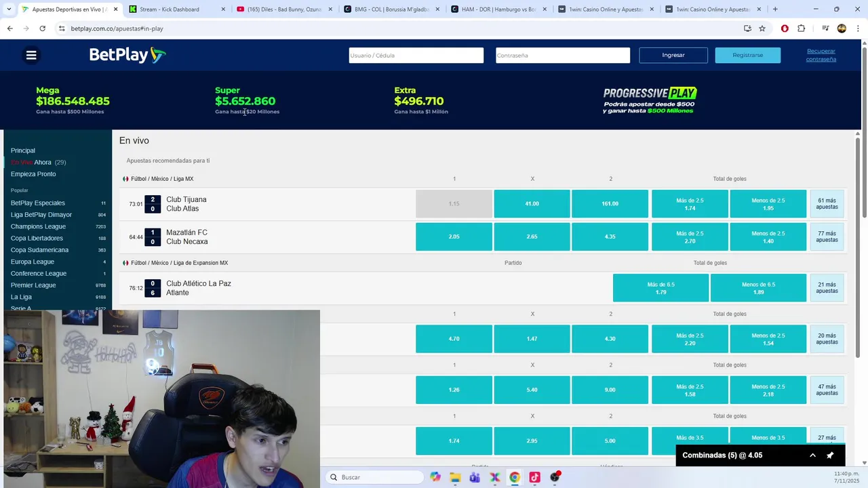Viewport: 868px width, 488px height.
Task: Click the browser address bar URL
Action: click(x=117, y=28)
